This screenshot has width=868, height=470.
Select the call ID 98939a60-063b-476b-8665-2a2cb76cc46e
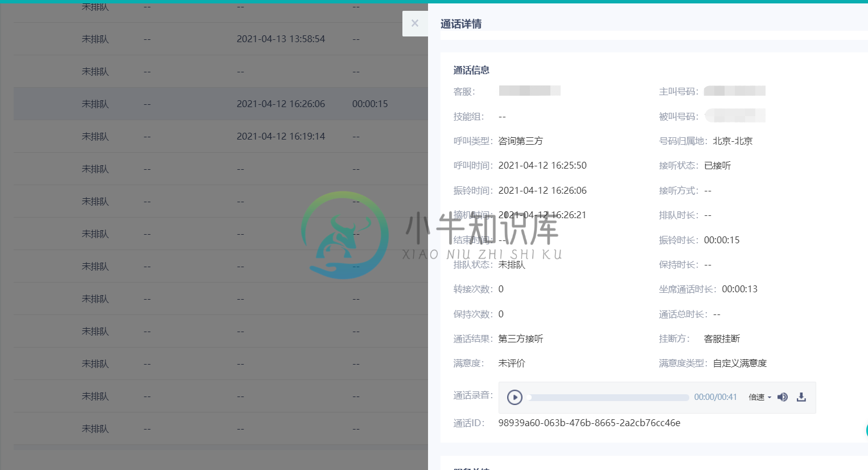coord(589,423)
